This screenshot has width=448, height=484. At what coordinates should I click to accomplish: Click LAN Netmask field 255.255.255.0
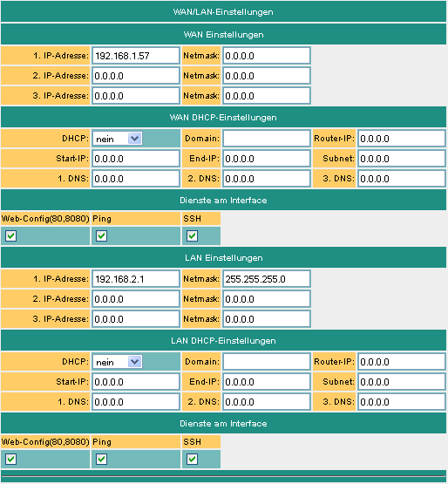[x=267, y=279]
